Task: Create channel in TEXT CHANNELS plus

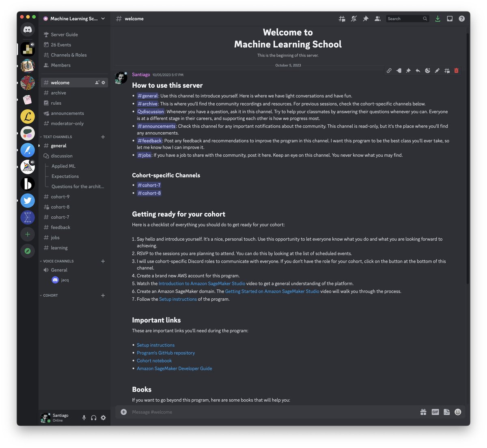Action: point(103,137)
